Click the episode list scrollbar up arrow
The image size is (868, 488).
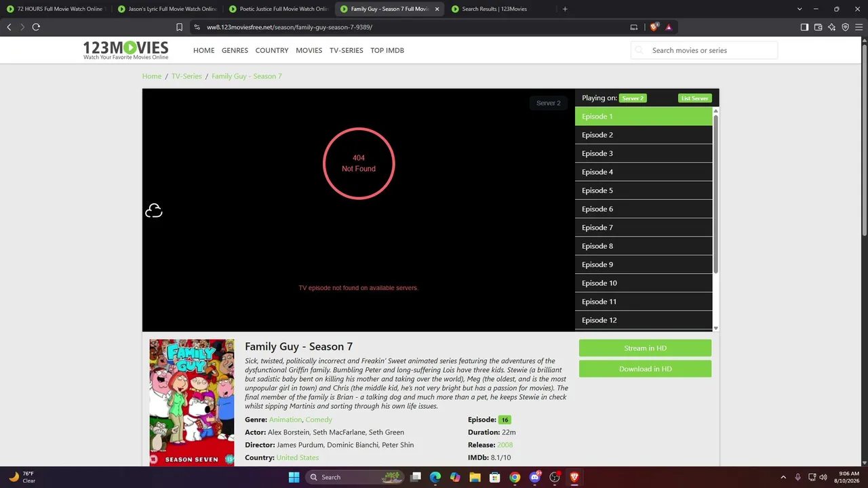[715, 110]
